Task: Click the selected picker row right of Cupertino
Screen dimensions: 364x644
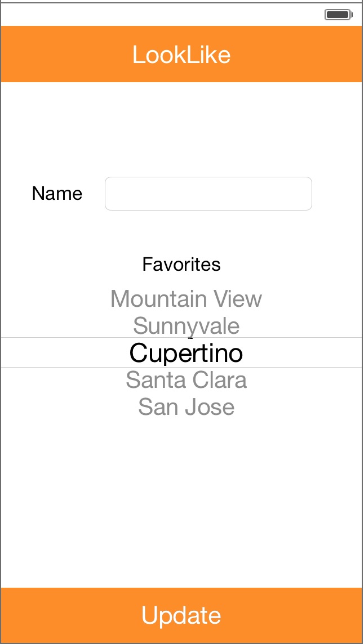Action: (x=304, y=353)
